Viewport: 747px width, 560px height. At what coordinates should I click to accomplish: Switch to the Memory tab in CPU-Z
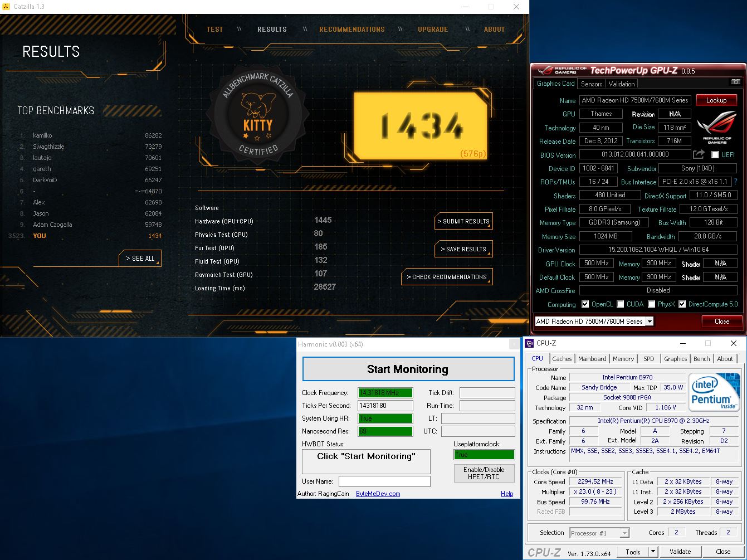pos(623,359)
